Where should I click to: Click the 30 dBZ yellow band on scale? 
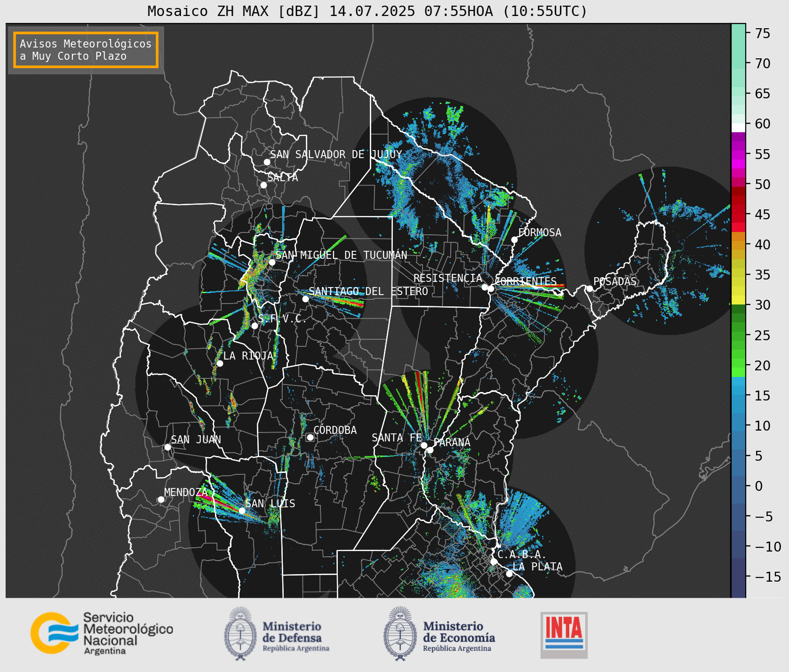point(738,300)
